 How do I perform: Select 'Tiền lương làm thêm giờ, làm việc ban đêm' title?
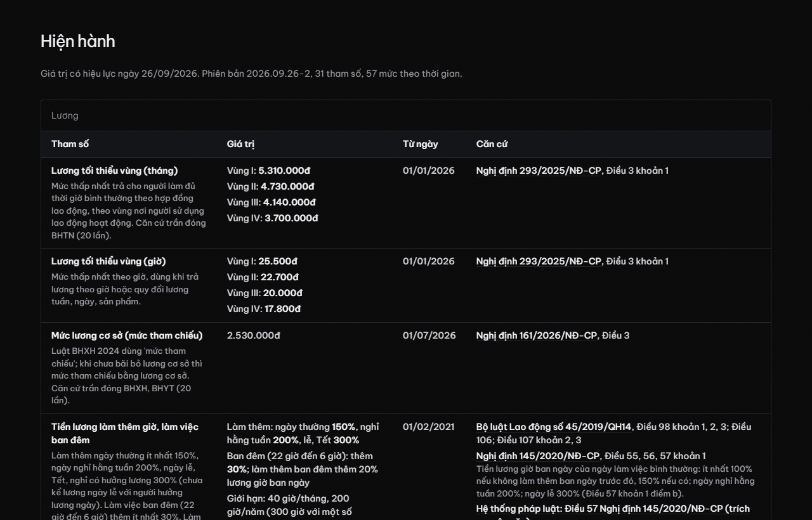pos(125,433)
